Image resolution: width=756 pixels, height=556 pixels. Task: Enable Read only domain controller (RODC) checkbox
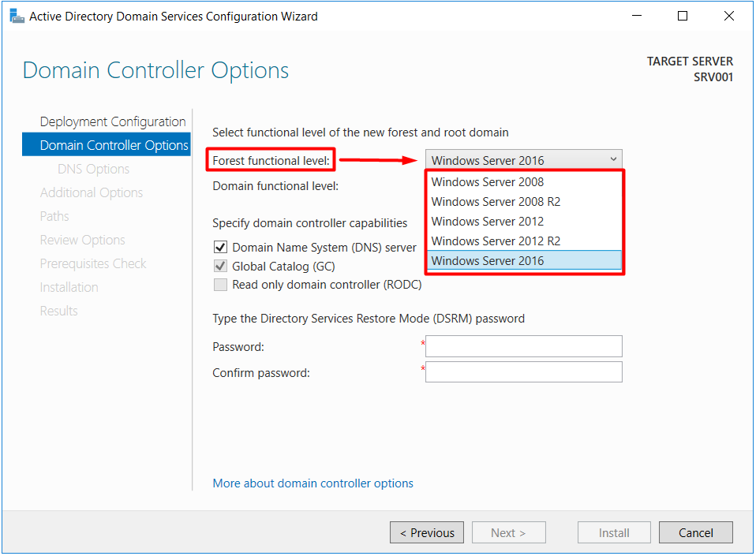220,285
